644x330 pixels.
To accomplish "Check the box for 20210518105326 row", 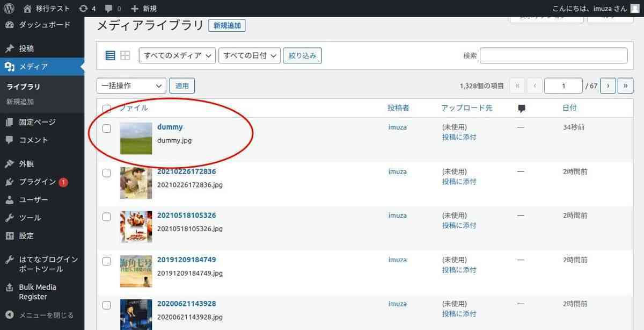I will click(107, 217).
